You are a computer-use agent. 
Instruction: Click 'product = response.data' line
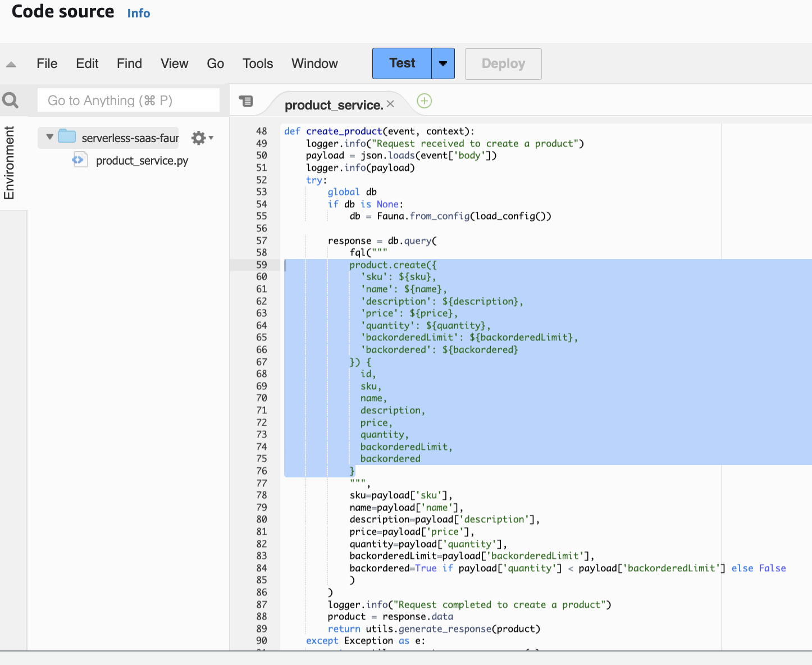pyautogui.click(x=390, y=616)
